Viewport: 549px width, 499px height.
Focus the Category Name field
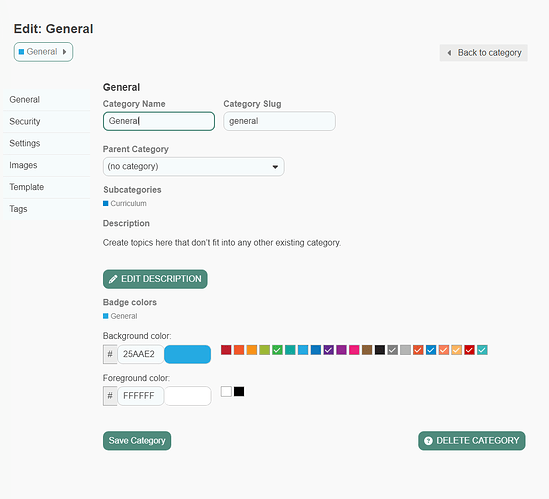[x=159, y=121]
